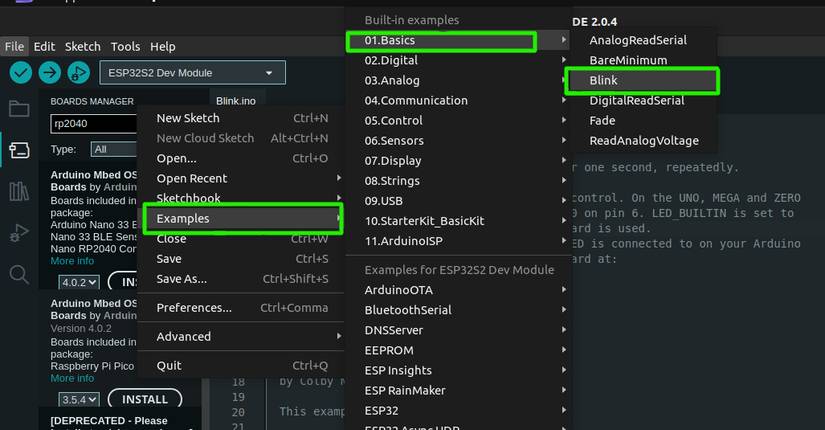Expand the EEPROM examples

tap(458, 350)
